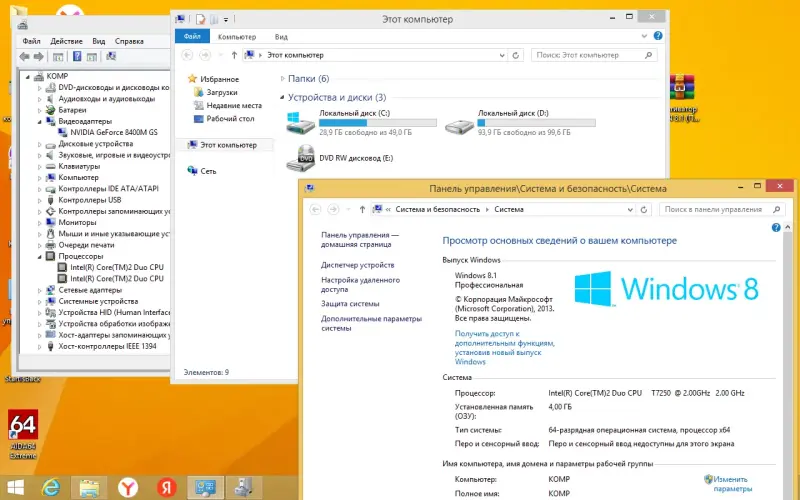The width and height of the screenshot is (800, 500).
Task: Open the Вид ribbon tab in Explorer
Action: 281,37
